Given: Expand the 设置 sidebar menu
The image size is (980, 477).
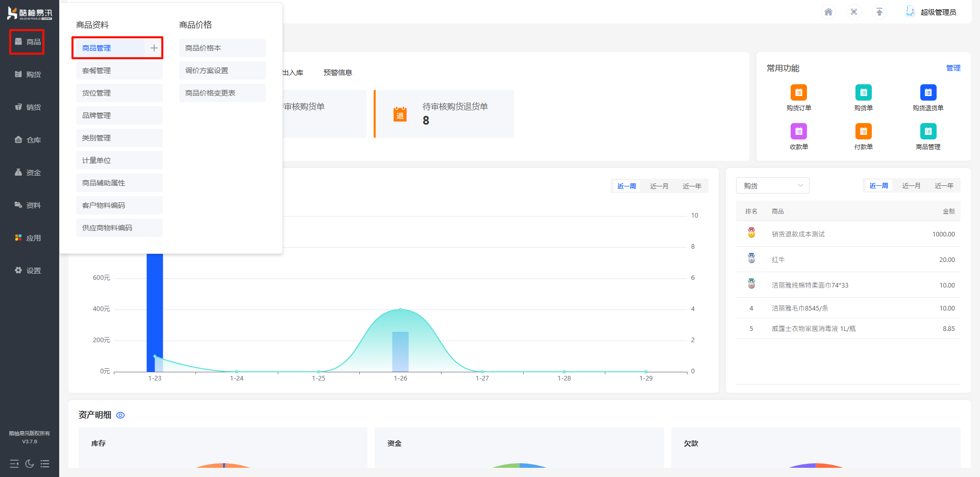Looking at the screenshot, I should (x=29, y=271).
